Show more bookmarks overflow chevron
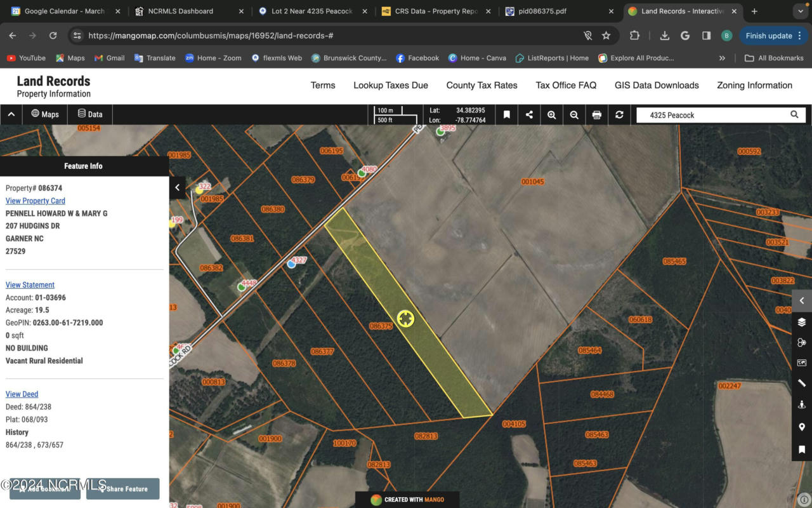 pyautogui.click(x=722, y=58)
